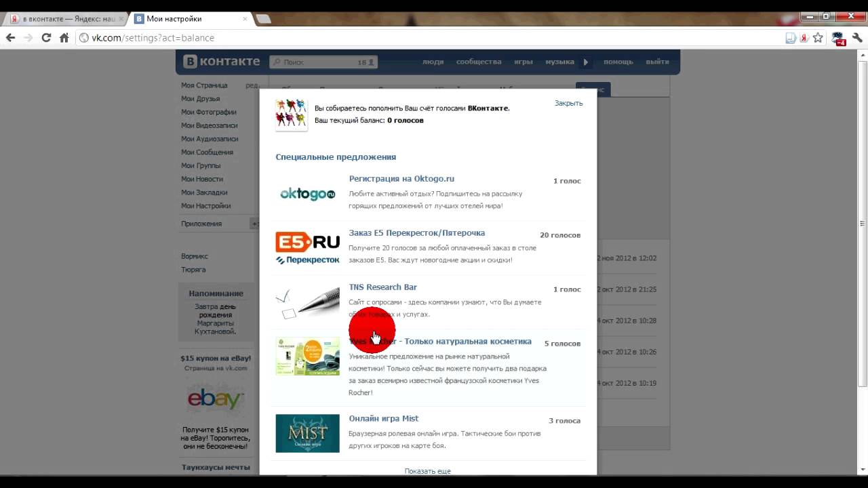
Task: Click the music play button in VK header
Action: point(585,62)
